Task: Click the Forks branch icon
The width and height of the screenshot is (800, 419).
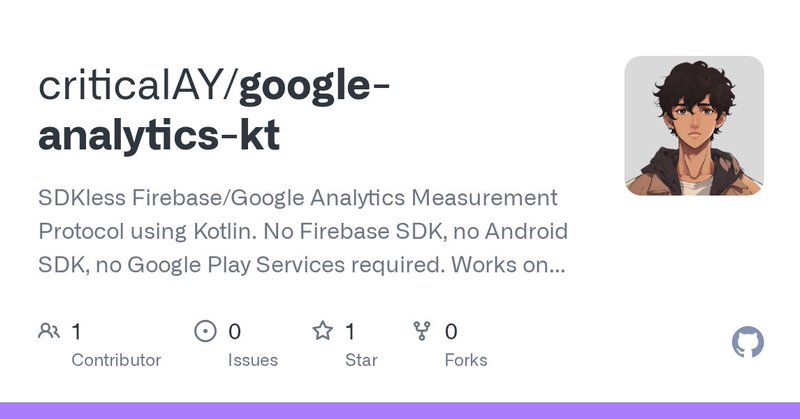Action: (422, 331)
